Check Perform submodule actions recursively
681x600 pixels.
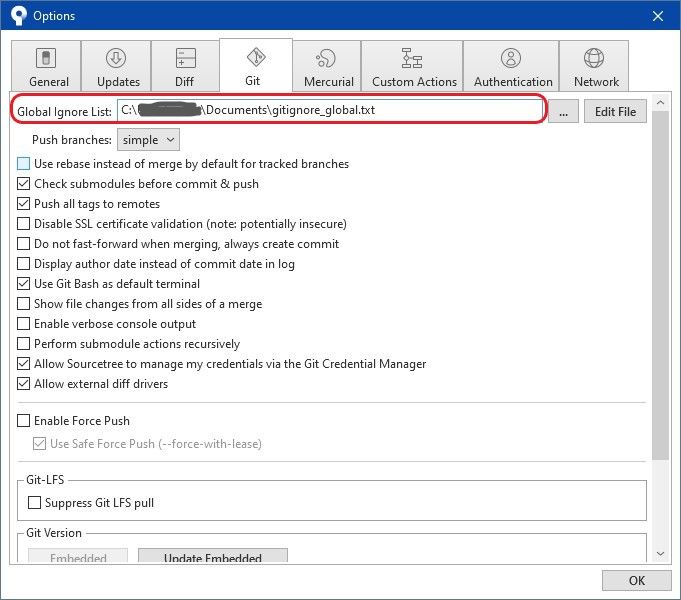(x=23, y=344)
